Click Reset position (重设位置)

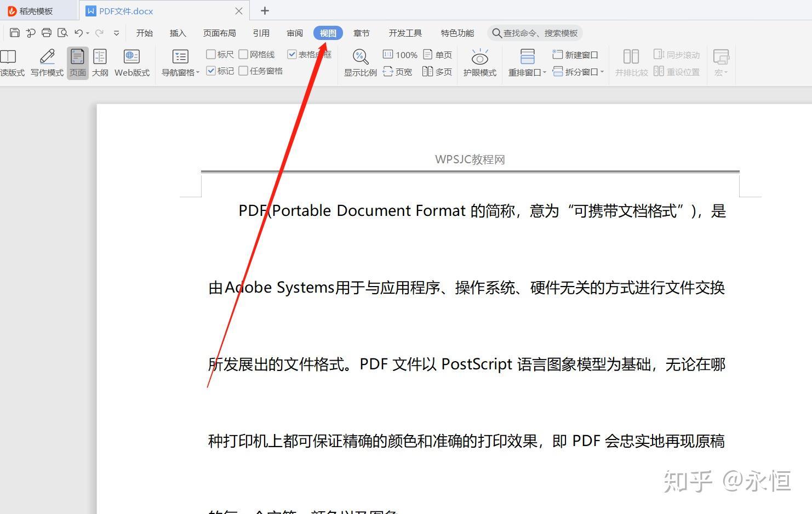pyautogui.click(x=677, y=72)
